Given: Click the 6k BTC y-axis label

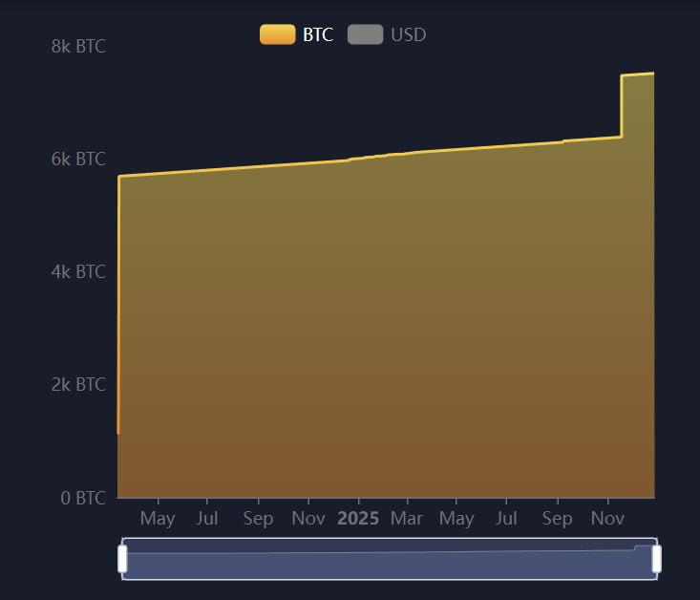Looking at the screenshot, I should [x=78, y=159].
